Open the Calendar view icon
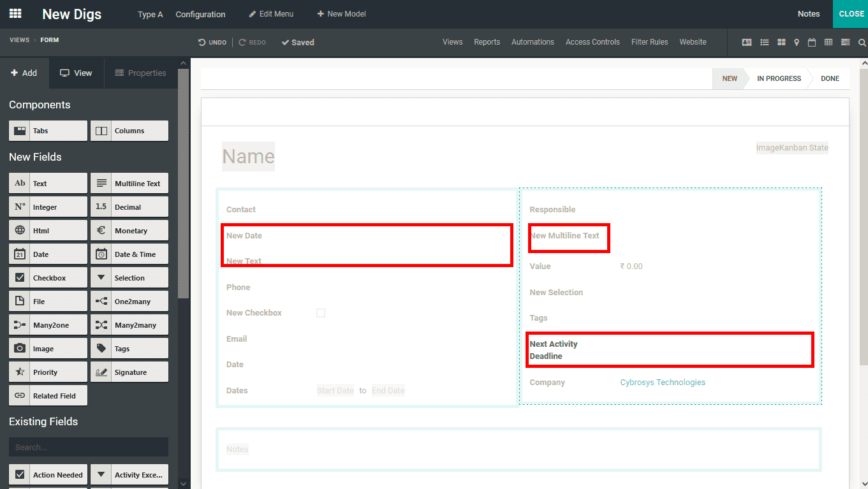Screen dimensions: 868x489 click(x=813, y=42)
